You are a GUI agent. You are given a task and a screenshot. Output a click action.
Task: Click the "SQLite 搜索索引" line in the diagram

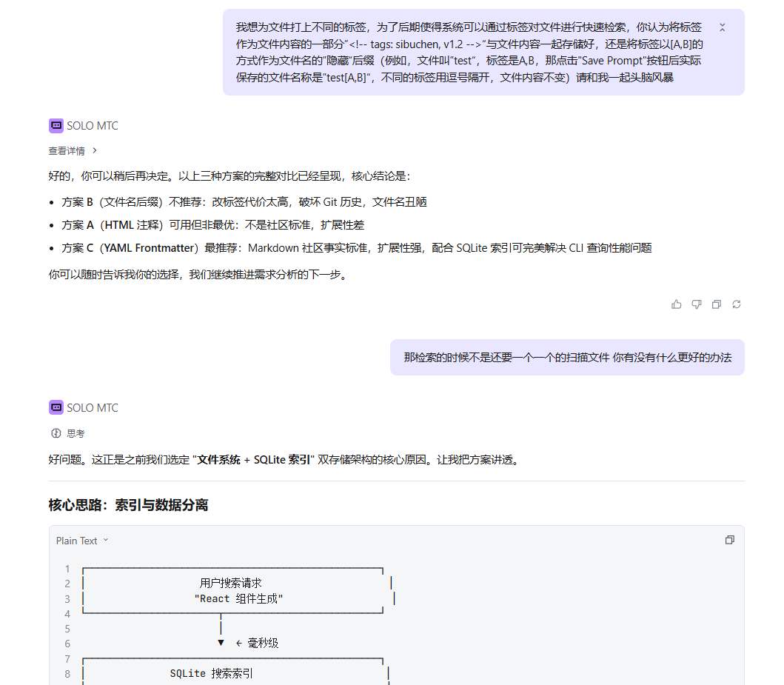212,673
